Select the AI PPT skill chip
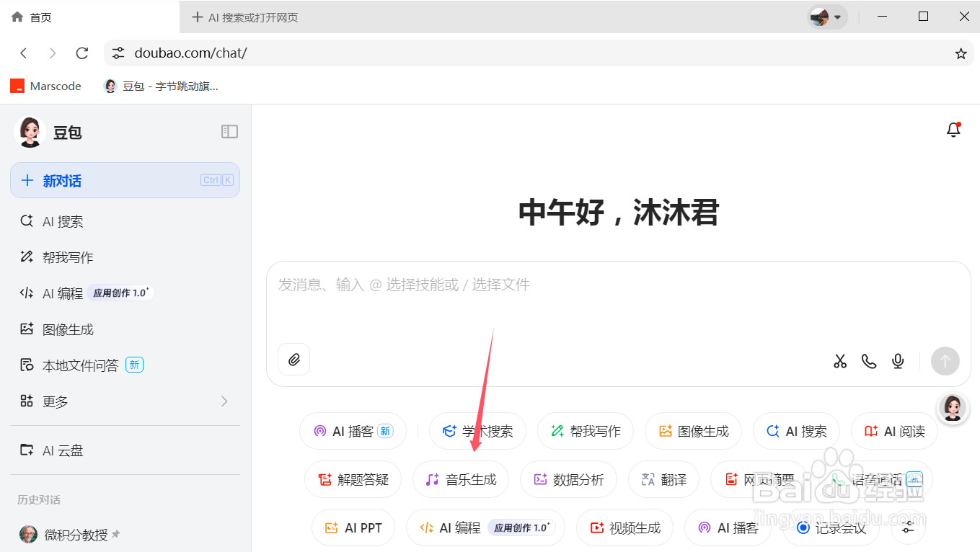 (353, 527)
